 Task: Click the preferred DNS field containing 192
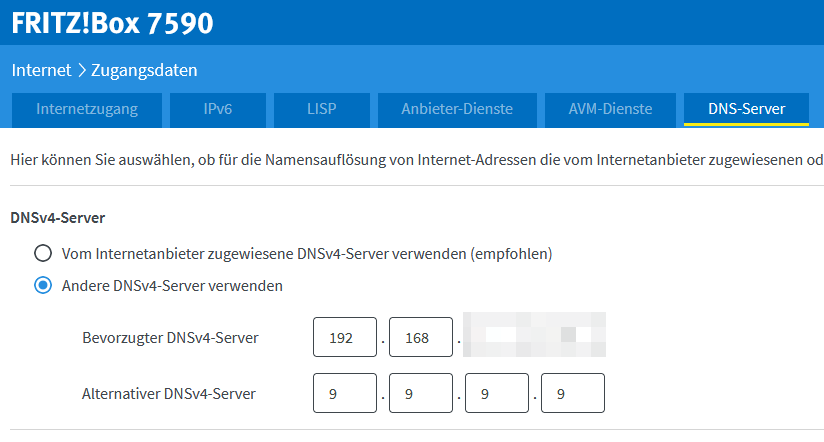click(x=345, y=337)
